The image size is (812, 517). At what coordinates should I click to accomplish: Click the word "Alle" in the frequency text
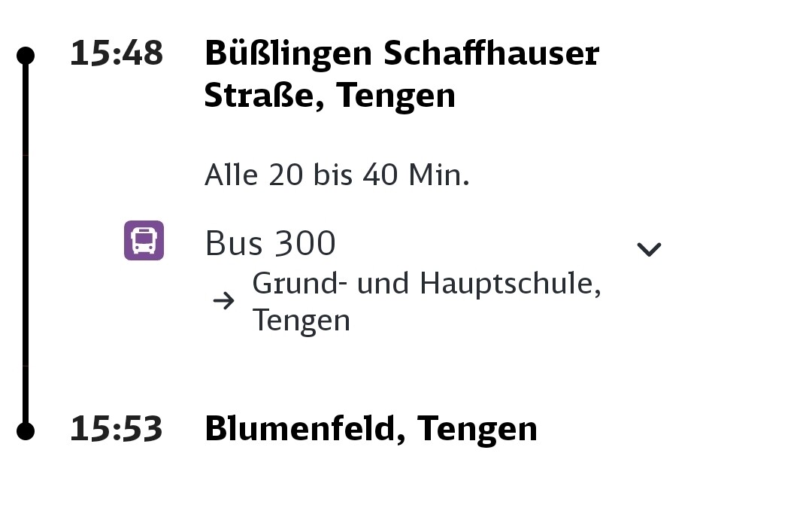pyautogui.click(x=232, y=175)
